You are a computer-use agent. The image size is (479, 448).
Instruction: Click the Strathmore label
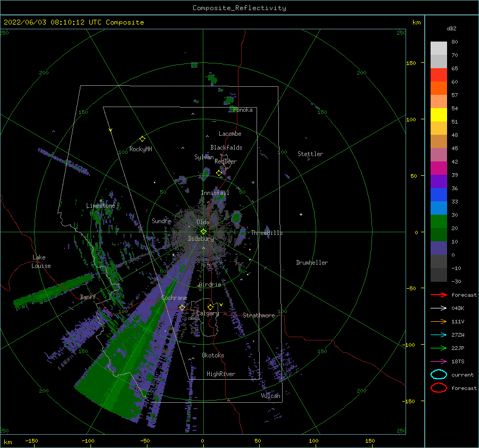(x=259, y=315)
